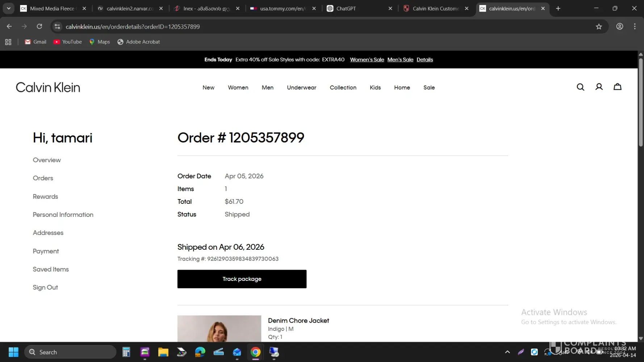View site information icon in address bar
The height and width of the screenshot is (362, 644).
pos(57,26)
